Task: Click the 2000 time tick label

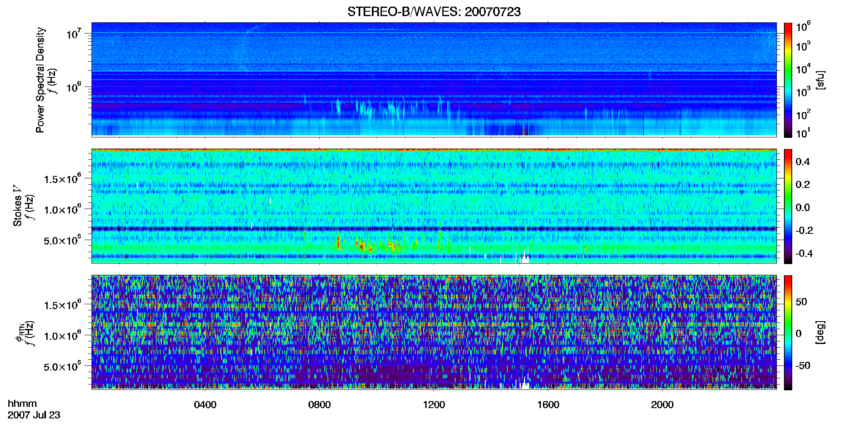Action: [662, 405]
